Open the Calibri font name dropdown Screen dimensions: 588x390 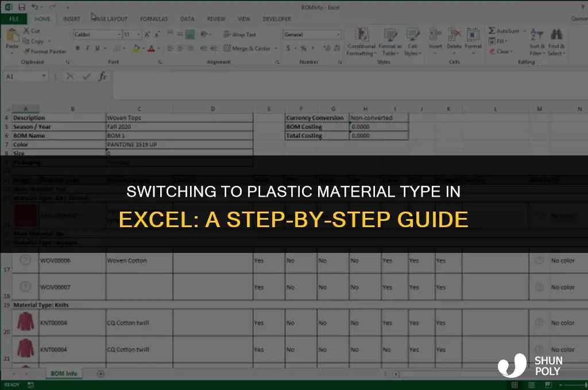tap(119, 34)
